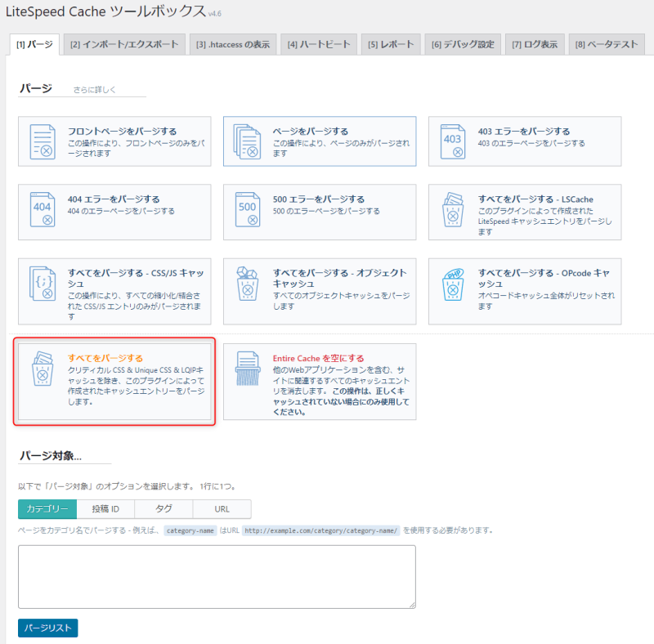
Task: Open the デバッグ設定 tab
Action: [463, 44]
